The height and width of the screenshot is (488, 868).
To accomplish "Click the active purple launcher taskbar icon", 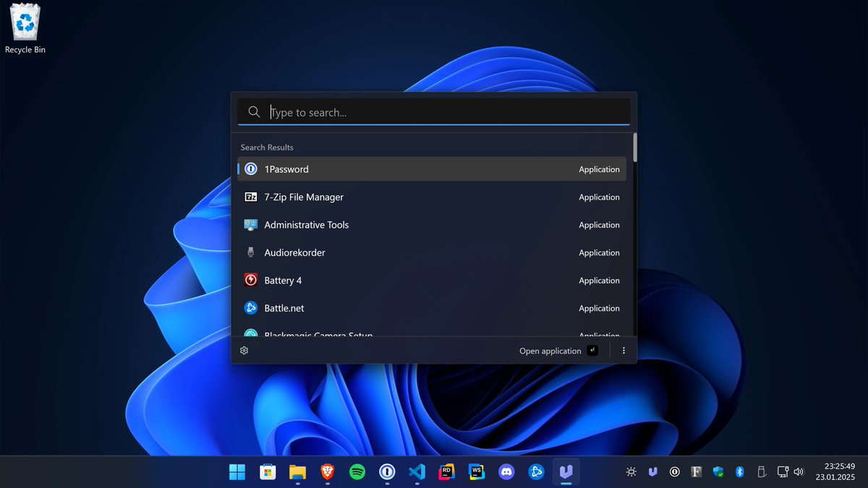I will pos(566,472).
